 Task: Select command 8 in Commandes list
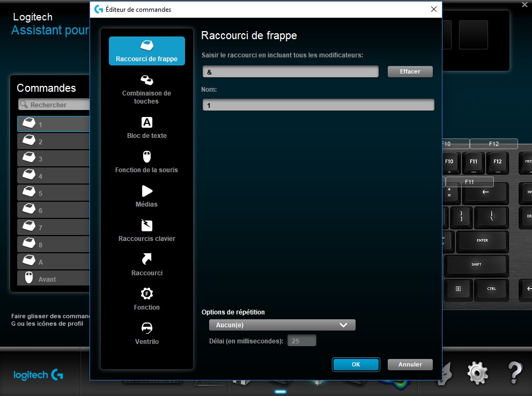pos(53,245)
